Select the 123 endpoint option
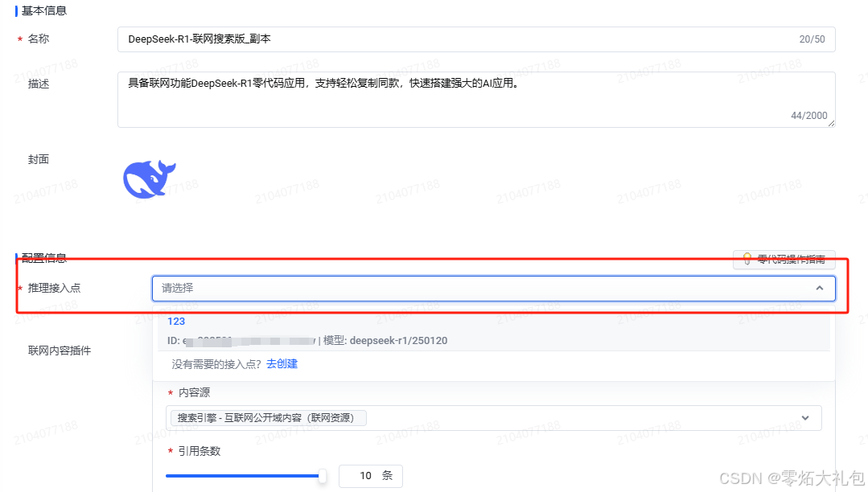 tap(493, 331)
